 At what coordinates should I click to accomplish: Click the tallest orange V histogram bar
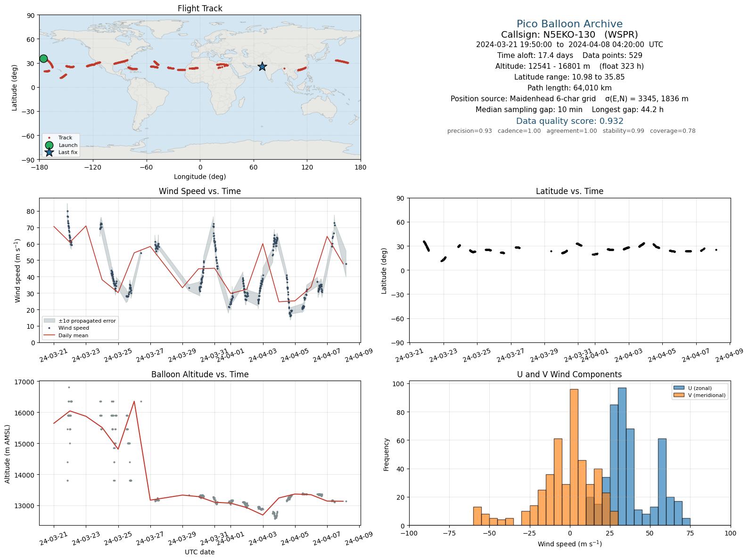point(574,457)
